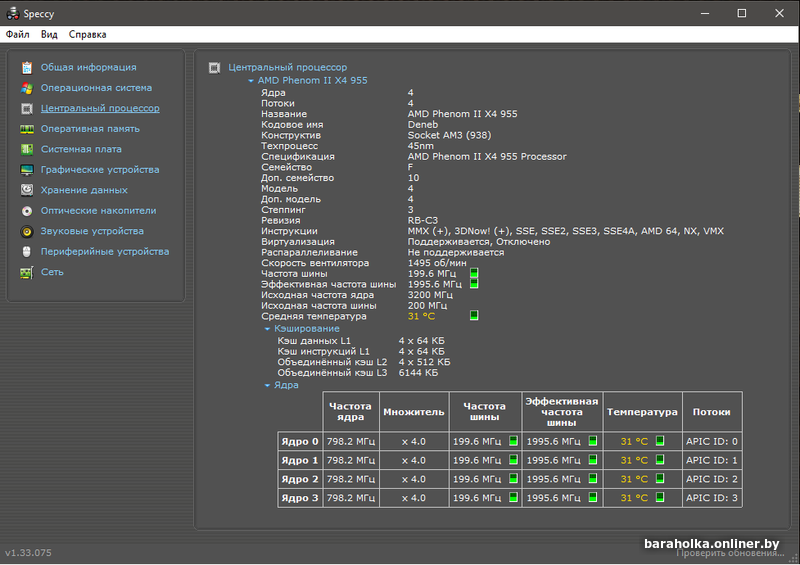800x565 pixels.
Task: Open Периферийные устройства section
Action: [105, 252]
